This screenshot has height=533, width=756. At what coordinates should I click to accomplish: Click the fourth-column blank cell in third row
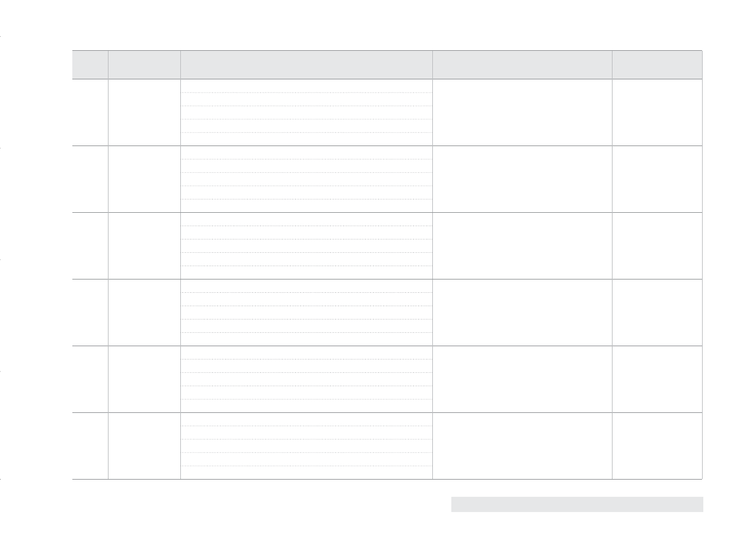click(x=522, y=245)
